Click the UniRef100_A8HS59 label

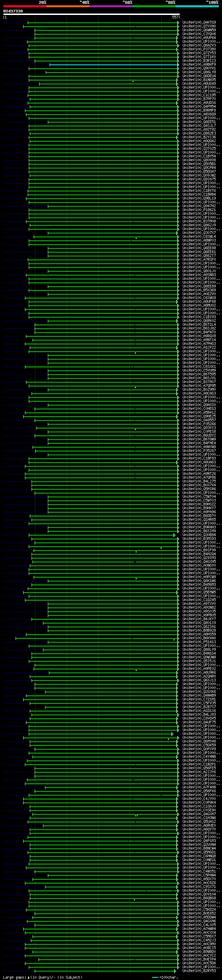[x=199, y=634]
